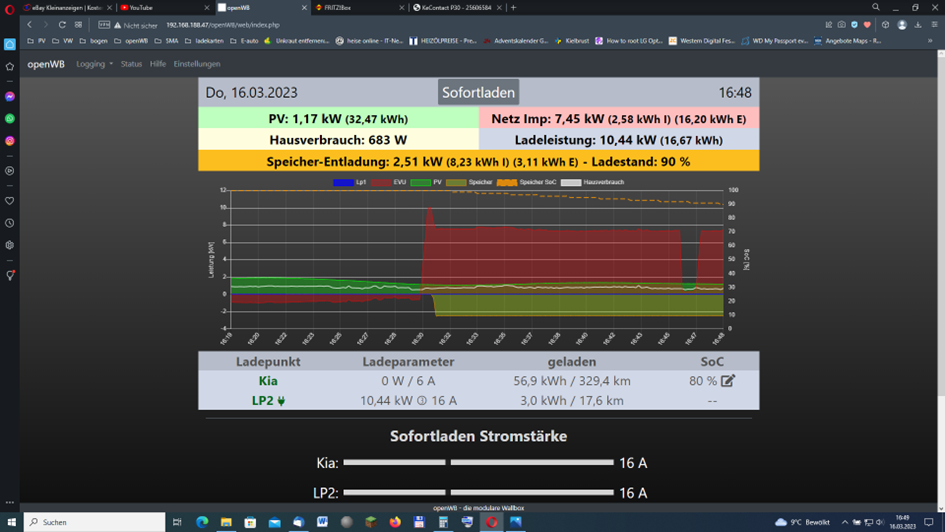Click the edit SoC icon for Kia
This screenshot has width=945, height=532.
pyautogui.click(x=728, y=381)
